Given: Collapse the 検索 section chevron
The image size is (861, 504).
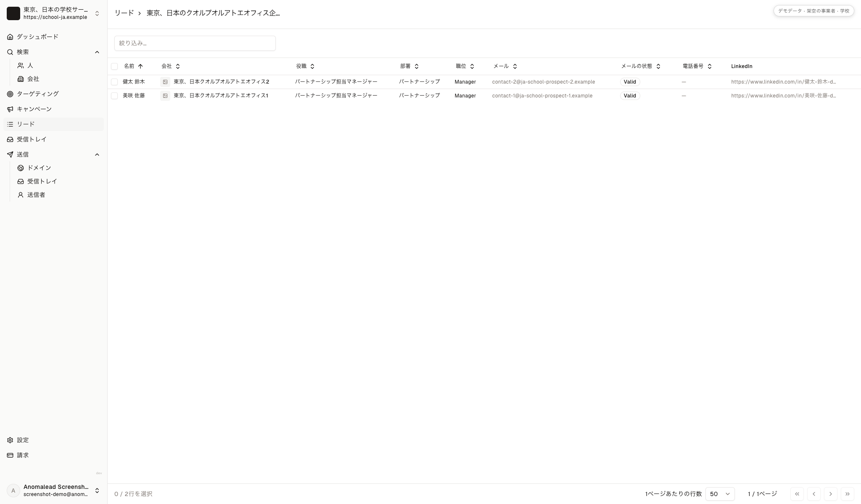Looking at the screenshot, I should click(x=97, y=52).
